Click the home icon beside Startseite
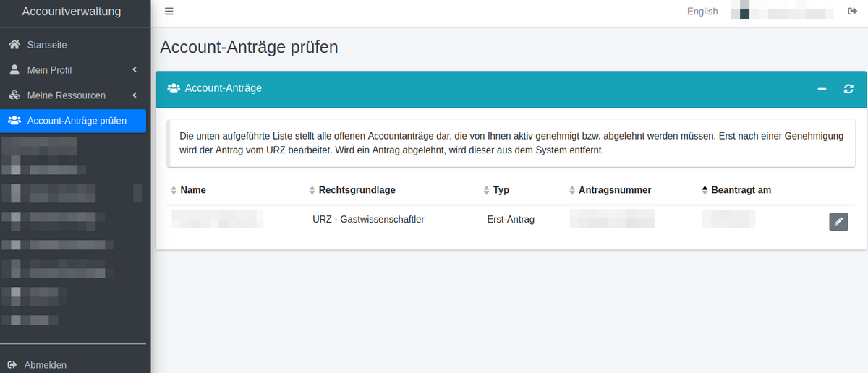868x373 pixels. pyautogui.click(x=14, y=45)
